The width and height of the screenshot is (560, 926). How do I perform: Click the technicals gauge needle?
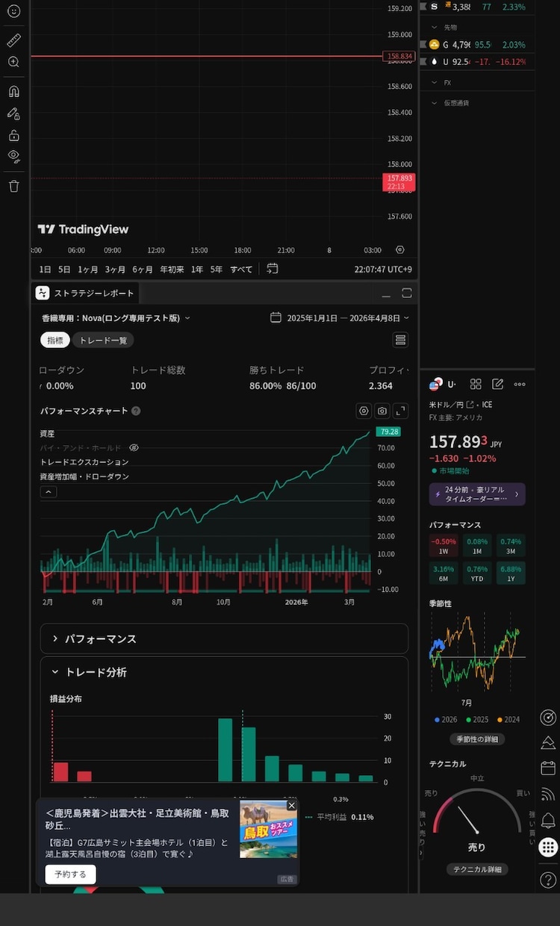pyautogui.click(x=468, y=820)
